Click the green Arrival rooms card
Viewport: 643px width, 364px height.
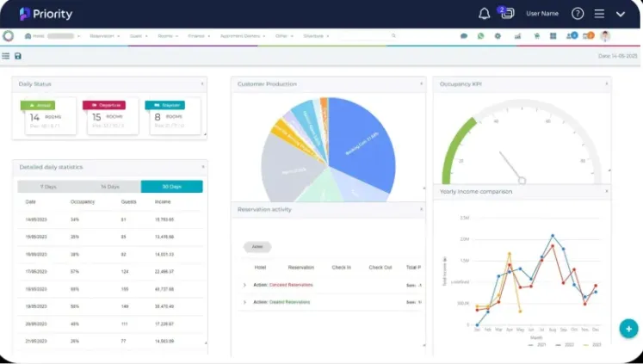[46, 116]
